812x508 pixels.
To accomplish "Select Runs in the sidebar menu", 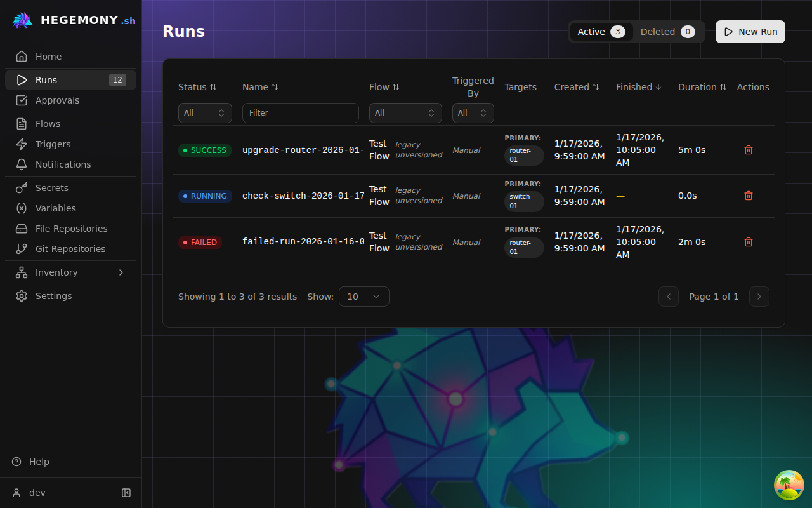I will [70, 80].
